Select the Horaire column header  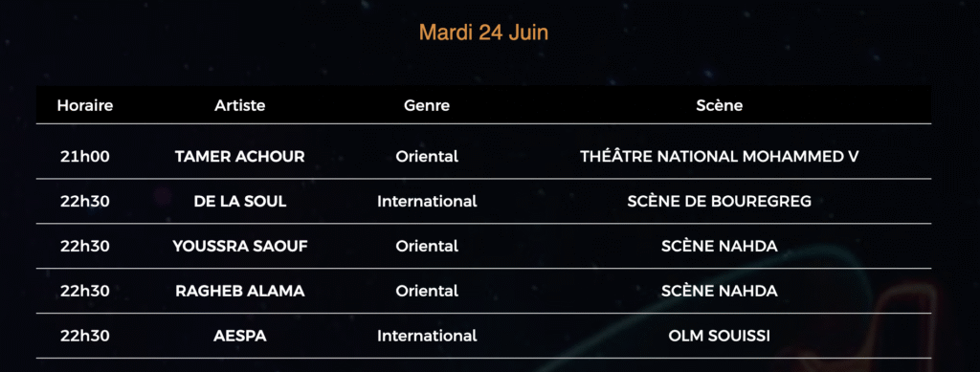pyautogui.click(x=85, y=105)
